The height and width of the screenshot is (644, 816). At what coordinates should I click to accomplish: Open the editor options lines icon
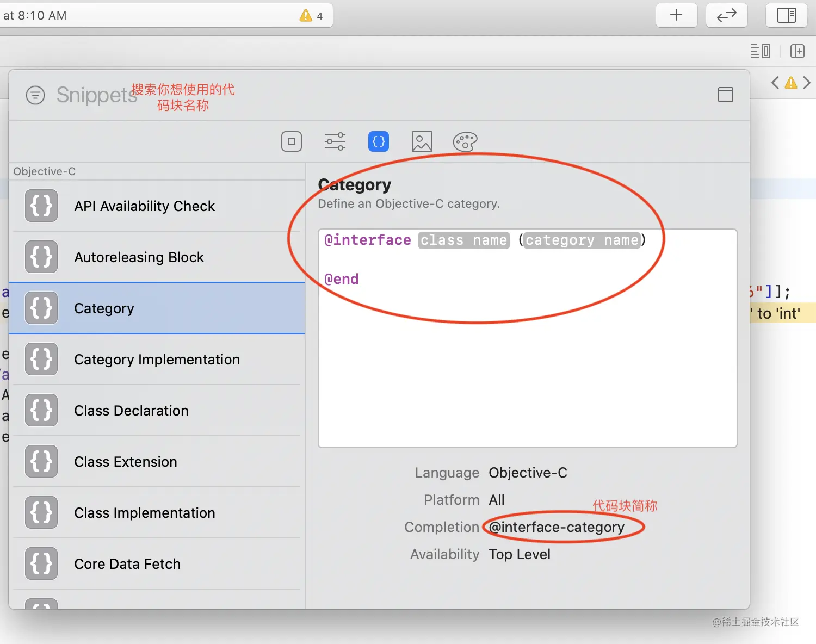(x=761, y=51)
